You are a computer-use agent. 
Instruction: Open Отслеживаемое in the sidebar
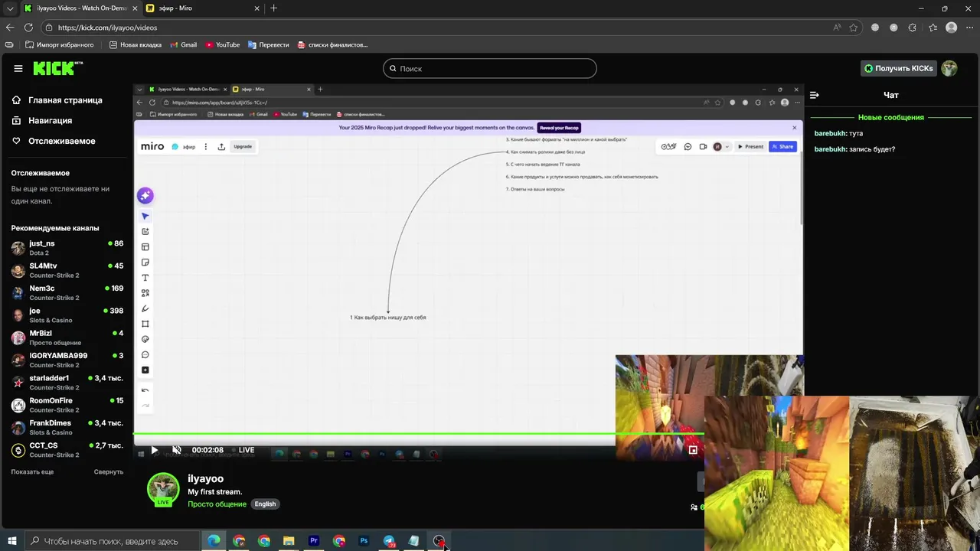coord(54,142)
